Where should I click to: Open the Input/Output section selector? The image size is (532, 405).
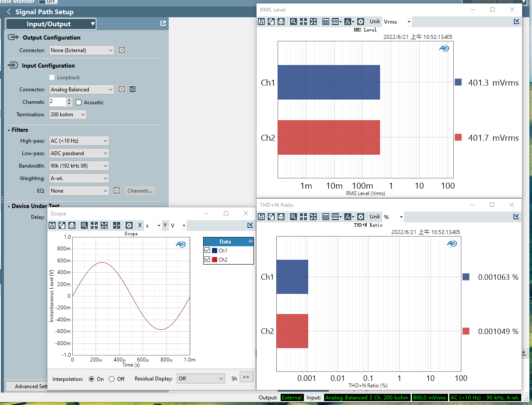pyautogui.click(x=51, y=24)
